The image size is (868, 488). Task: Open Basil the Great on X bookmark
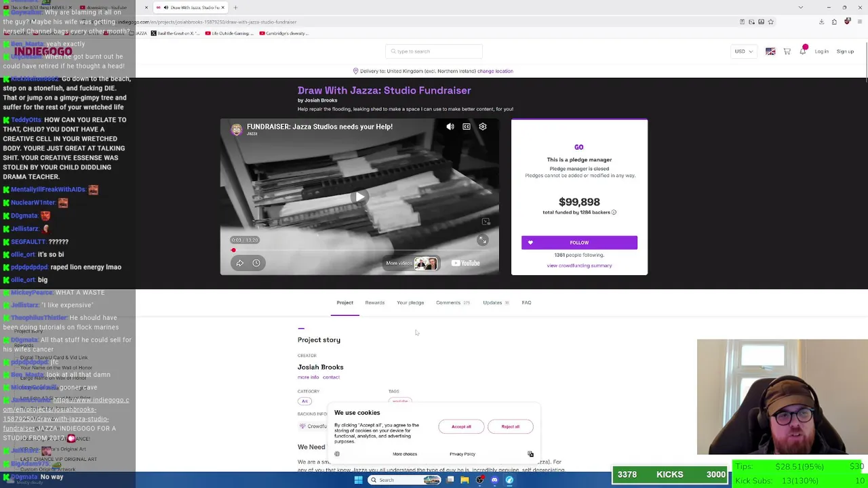click(175, 33)
